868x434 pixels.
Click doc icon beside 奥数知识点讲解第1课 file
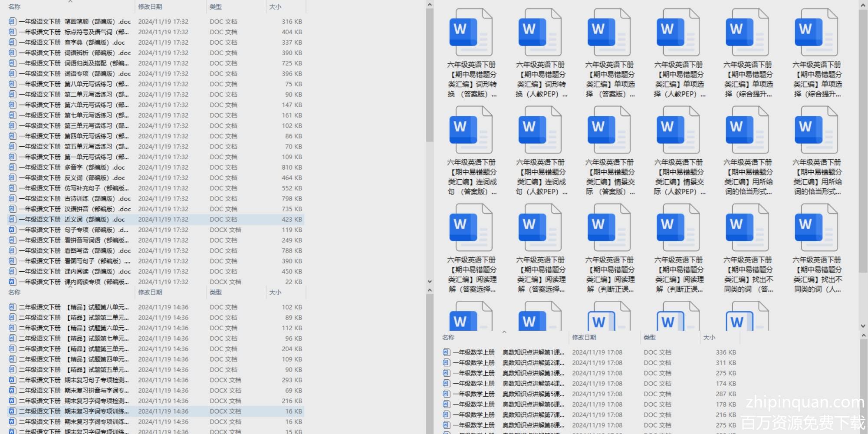[446, 352]
